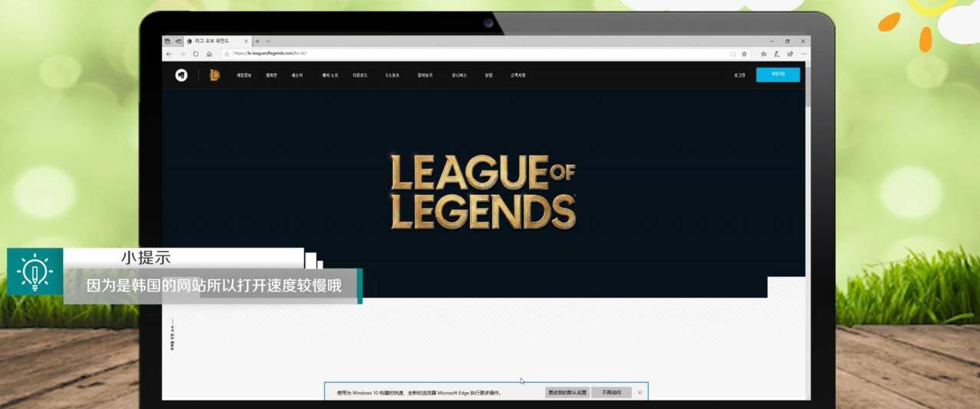Viewport: 980px width, 409px height.
Task: Click the address bar URL field
Action: click(x=461, y=54)
